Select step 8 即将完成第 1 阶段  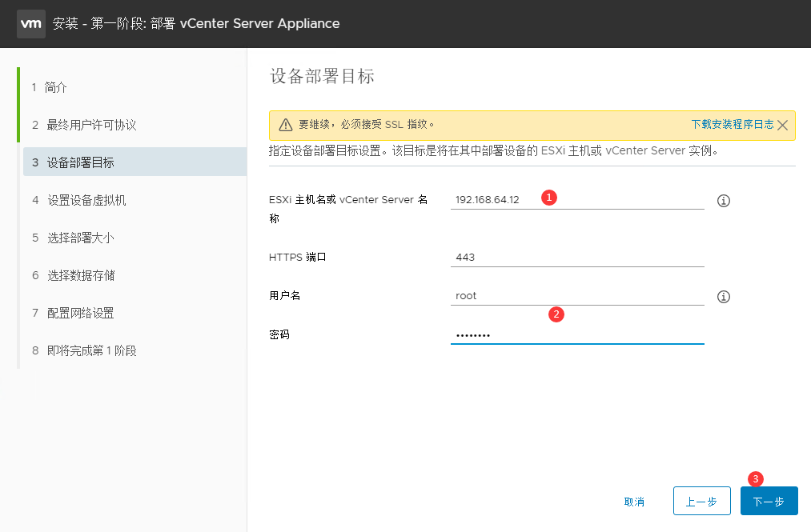click(x=91, y=350)
